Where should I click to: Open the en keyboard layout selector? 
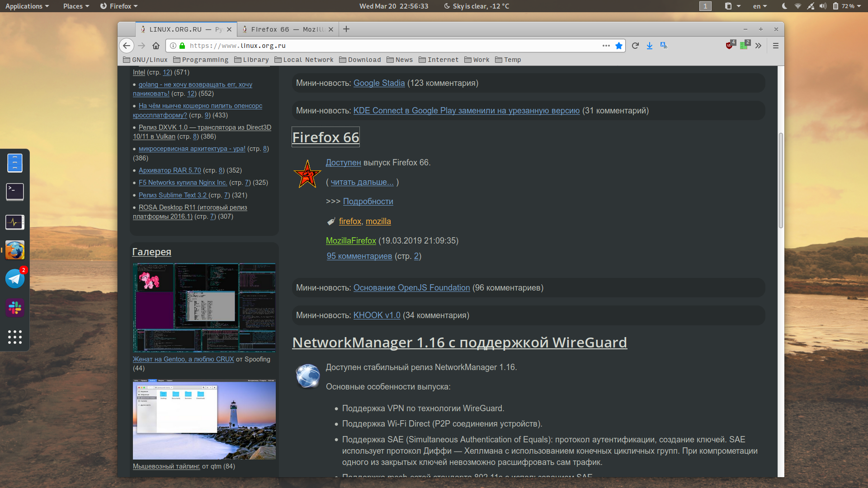coord(760,6)
